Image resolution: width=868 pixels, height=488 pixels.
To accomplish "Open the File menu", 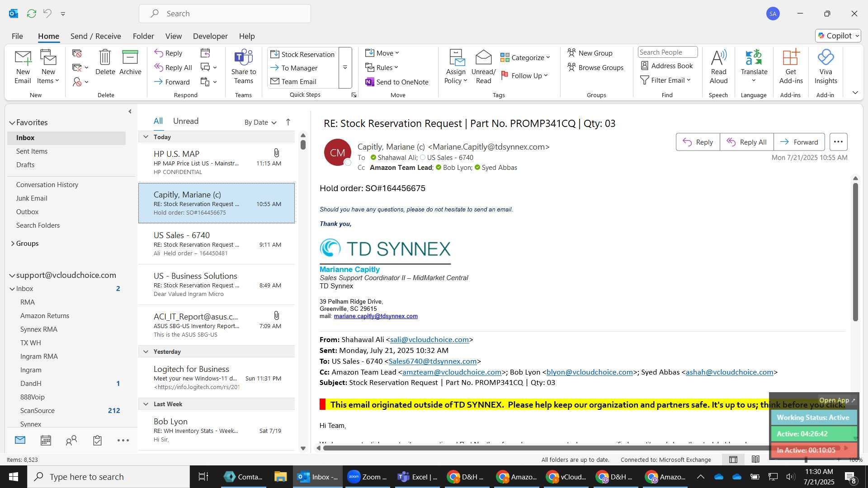I will 17,36.
